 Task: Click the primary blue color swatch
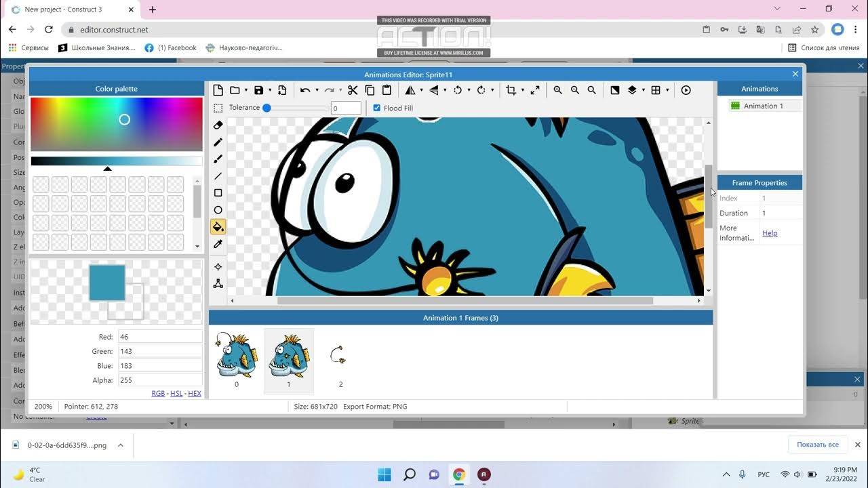(107, 283)
